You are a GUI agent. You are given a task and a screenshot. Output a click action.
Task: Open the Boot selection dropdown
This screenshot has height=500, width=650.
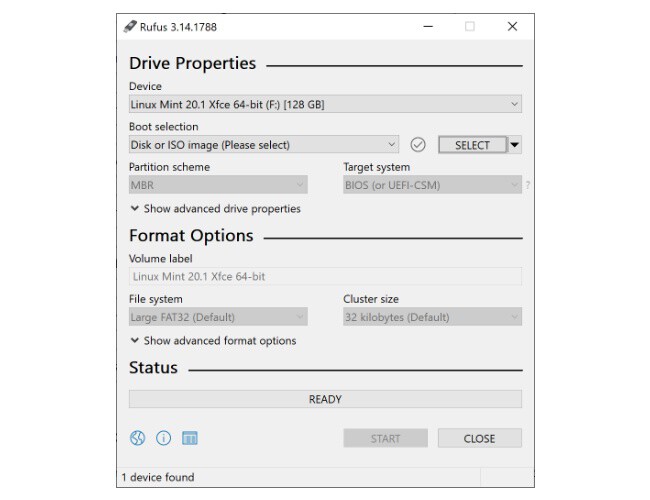coord(263,145)
